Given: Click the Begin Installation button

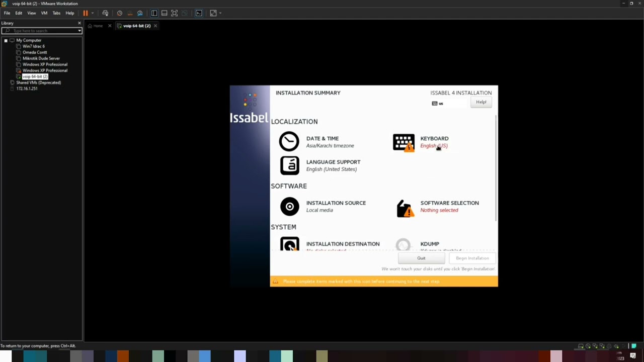Looking at the screenshot, I should [472, 258].
